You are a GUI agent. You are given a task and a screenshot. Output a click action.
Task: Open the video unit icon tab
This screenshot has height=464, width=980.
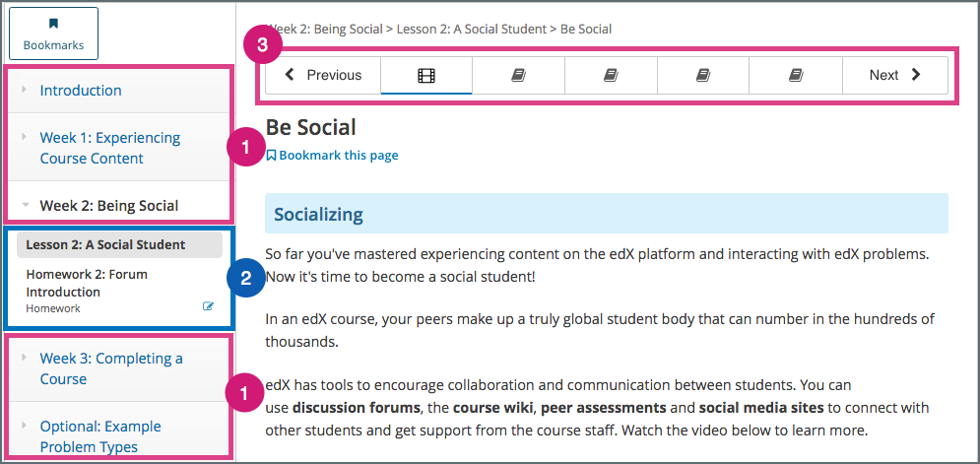(x=426, y=75)
